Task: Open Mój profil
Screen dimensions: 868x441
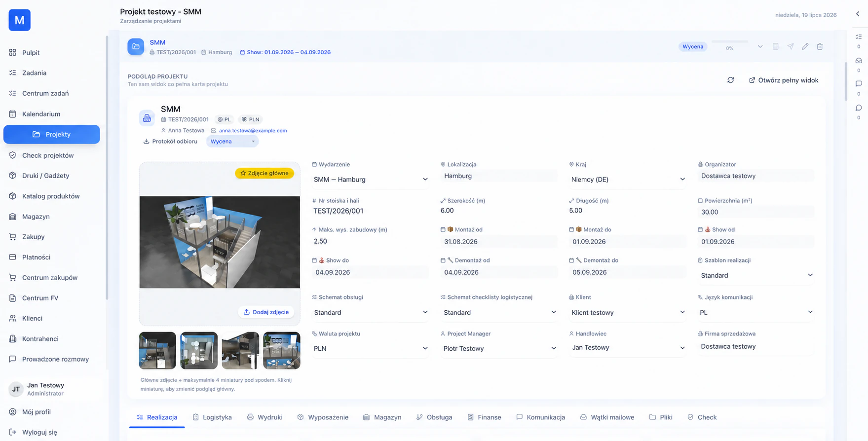Action: (x=53, y=411)
